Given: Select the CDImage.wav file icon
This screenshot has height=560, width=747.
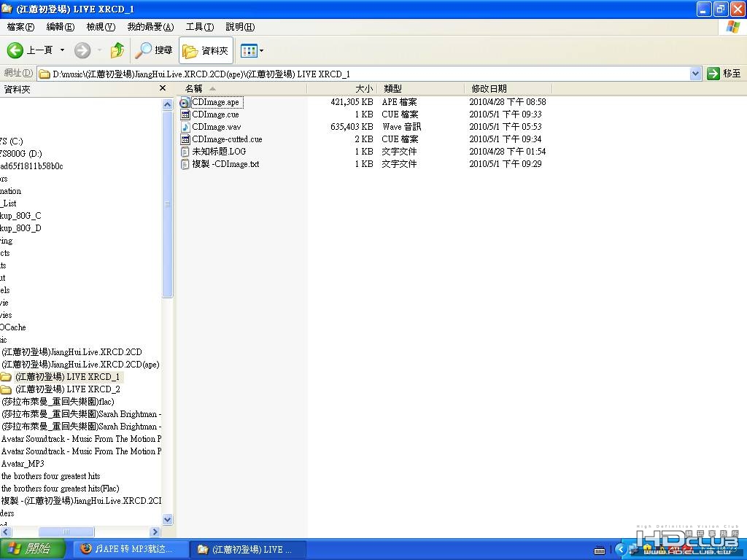Looking at the screenshot, I should coord(185,127).
